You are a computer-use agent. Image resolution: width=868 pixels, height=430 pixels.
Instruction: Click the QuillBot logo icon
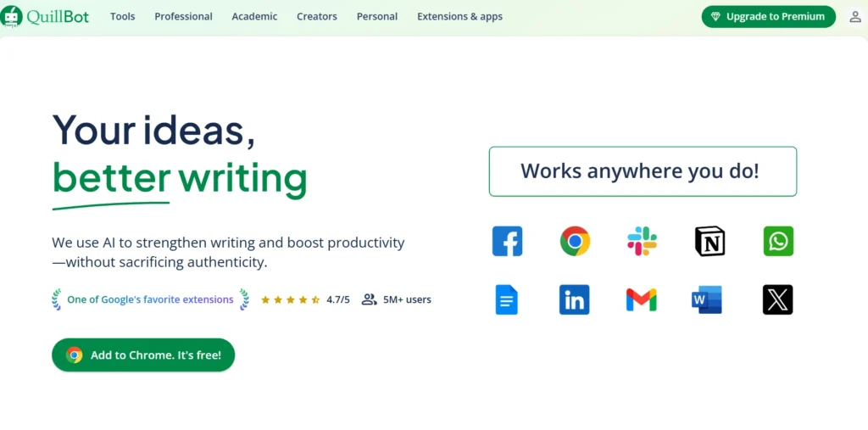(11, 16)
